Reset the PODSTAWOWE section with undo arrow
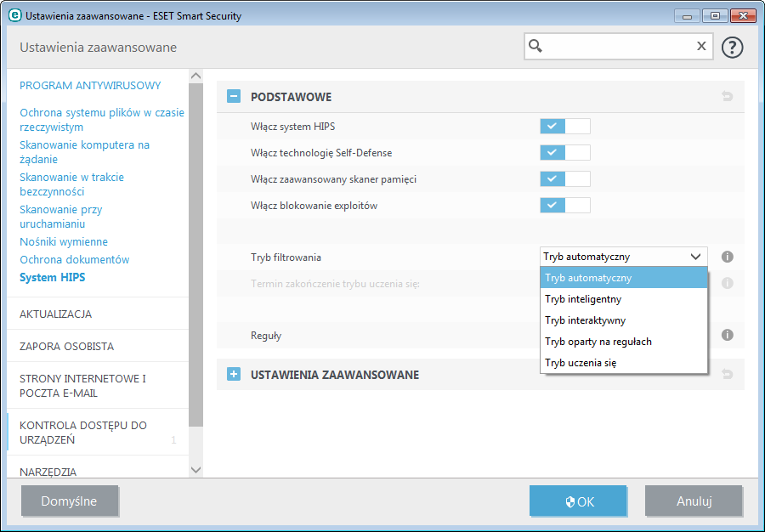The width and height of the screenshot is (765, 532). coord(727,96)
